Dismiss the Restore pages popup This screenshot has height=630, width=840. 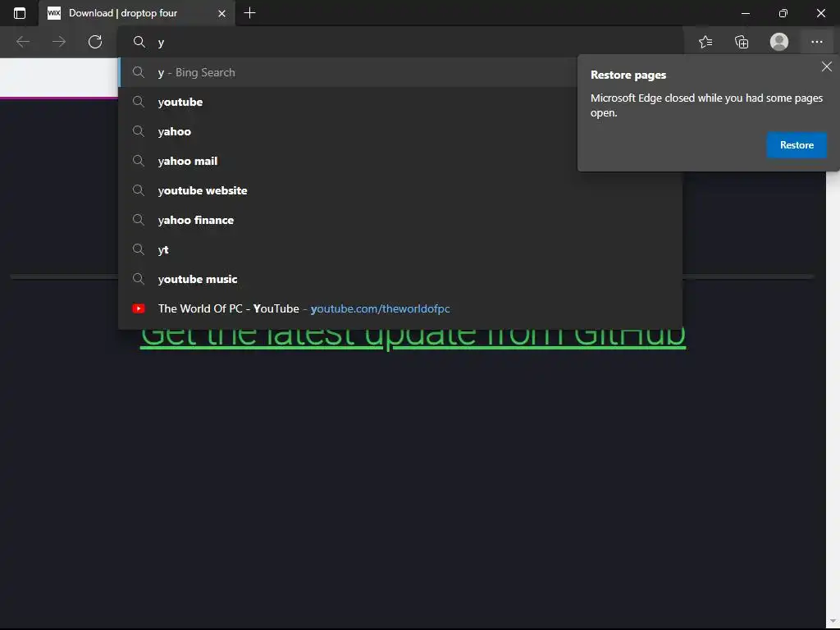(x=827, y=66)
